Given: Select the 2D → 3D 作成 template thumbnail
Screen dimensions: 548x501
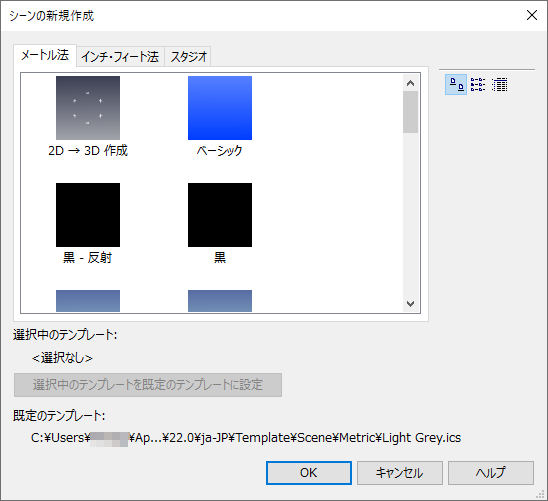Looking at the screenshot, I should pos(88,108).
